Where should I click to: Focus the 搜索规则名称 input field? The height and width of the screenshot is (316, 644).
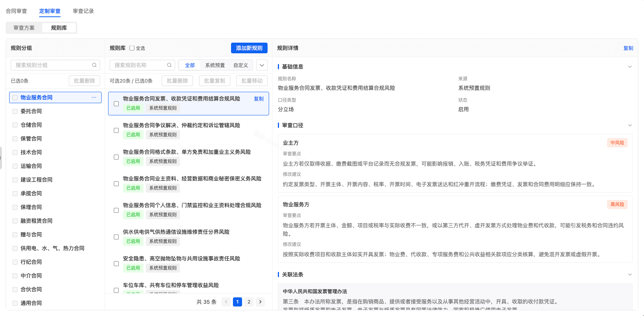[142, 65]
